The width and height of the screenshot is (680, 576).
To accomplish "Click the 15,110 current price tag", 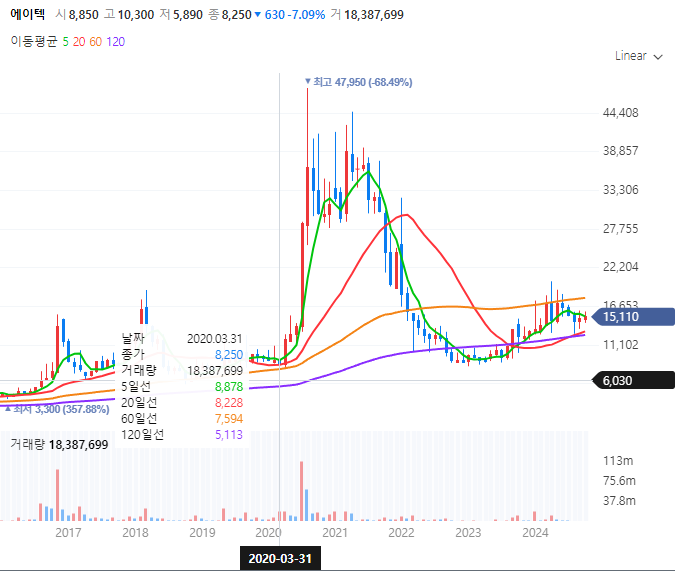I will [633, 317].
